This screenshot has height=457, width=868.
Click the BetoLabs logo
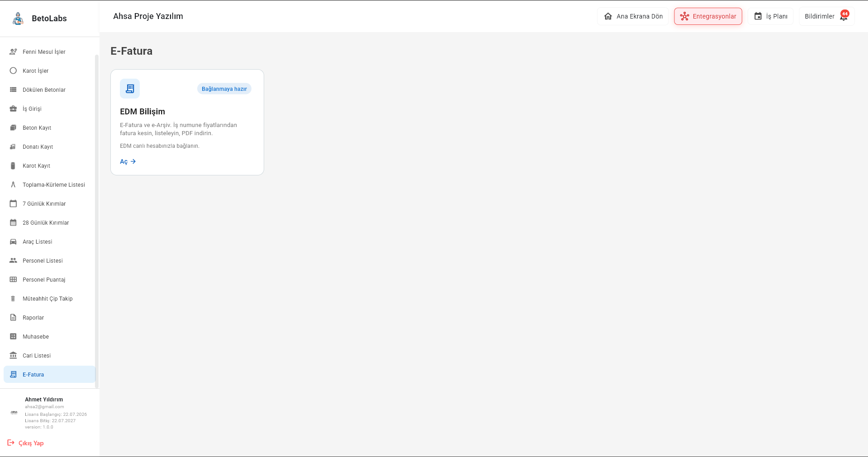tap(18, 19)
